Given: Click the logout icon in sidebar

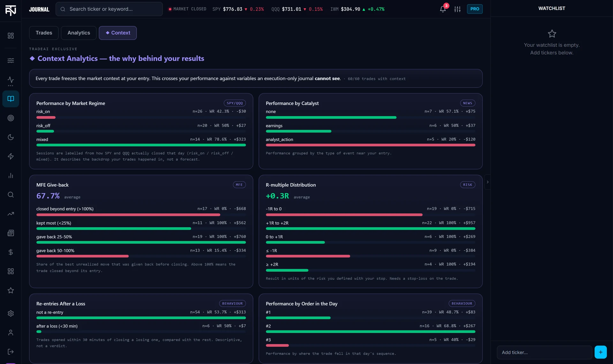Looking at the screenshot, I should click(x=11, y=352).
